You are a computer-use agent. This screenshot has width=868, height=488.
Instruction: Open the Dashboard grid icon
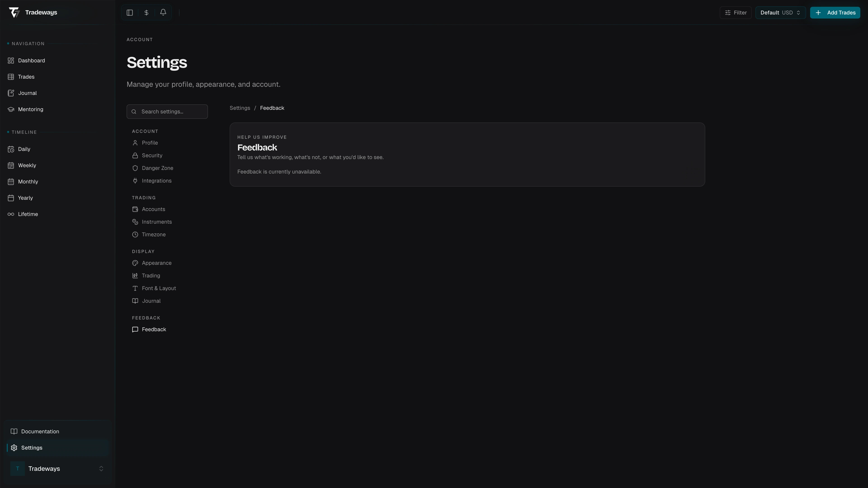11,61
